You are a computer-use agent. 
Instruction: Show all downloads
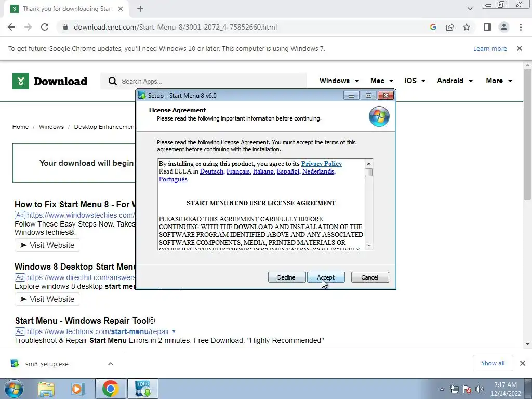pos(493,363)
